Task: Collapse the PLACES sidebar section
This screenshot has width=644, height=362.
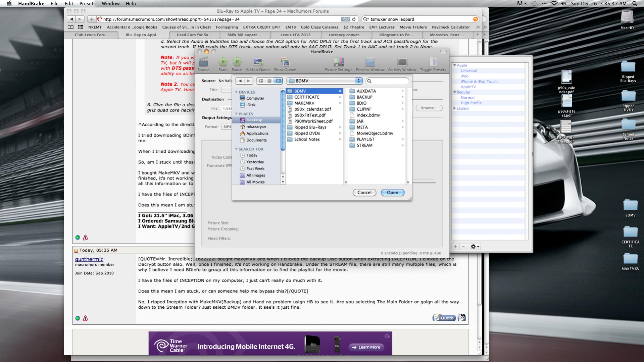Action: 236,114
